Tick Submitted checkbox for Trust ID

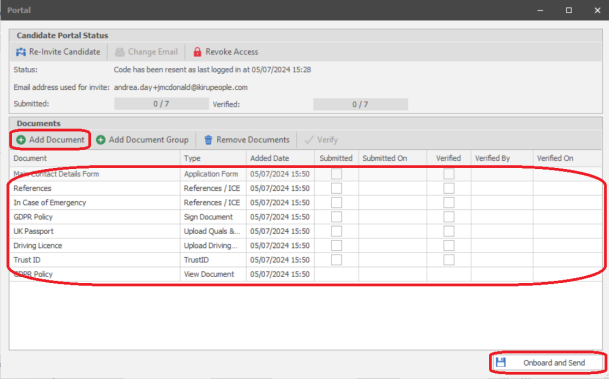click(336, 260)
